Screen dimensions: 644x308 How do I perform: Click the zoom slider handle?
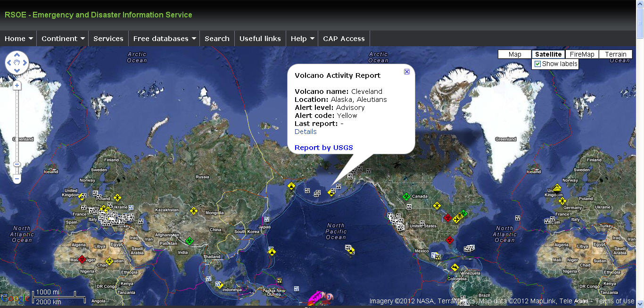click(17, 164)
